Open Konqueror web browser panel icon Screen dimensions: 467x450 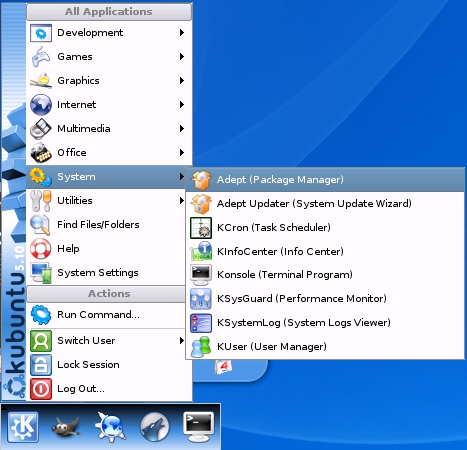tap(111, 427)
